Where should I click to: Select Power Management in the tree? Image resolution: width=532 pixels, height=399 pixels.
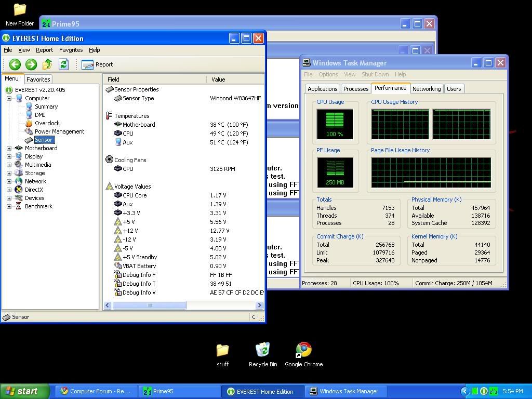click(59, 131)
